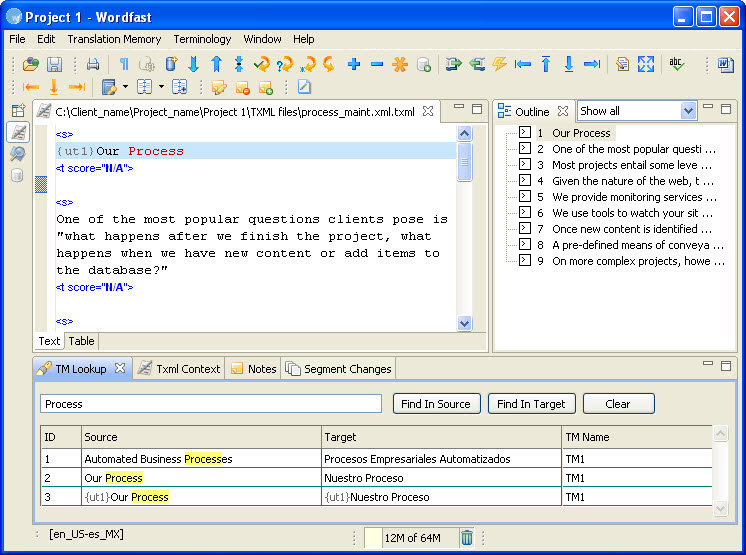Click the magnifier search icon in left sidebar
Image resolution: width=746 pixels, height=555 pixels.
click(x=18, y=154)
